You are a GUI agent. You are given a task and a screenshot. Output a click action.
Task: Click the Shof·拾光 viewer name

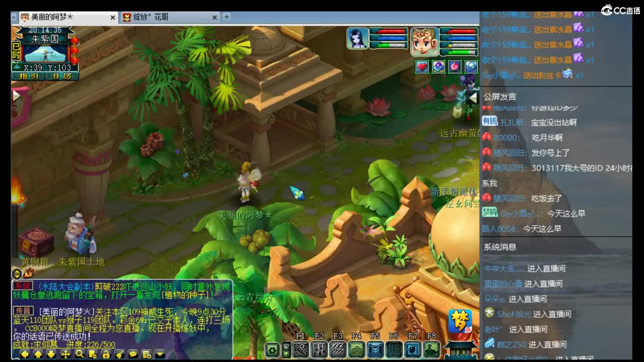[x=514, y=314]
